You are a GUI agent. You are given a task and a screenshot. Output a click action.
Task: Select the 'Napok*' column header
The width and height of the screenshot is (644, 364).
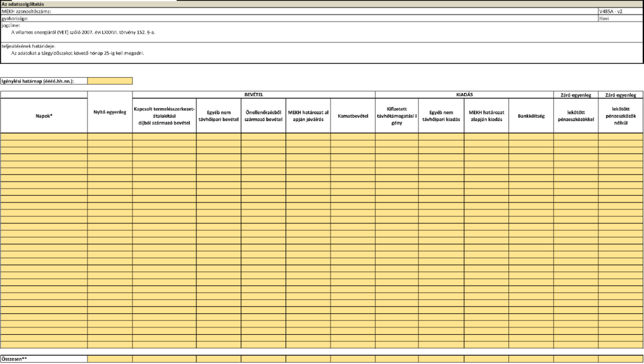pos(44,116)
